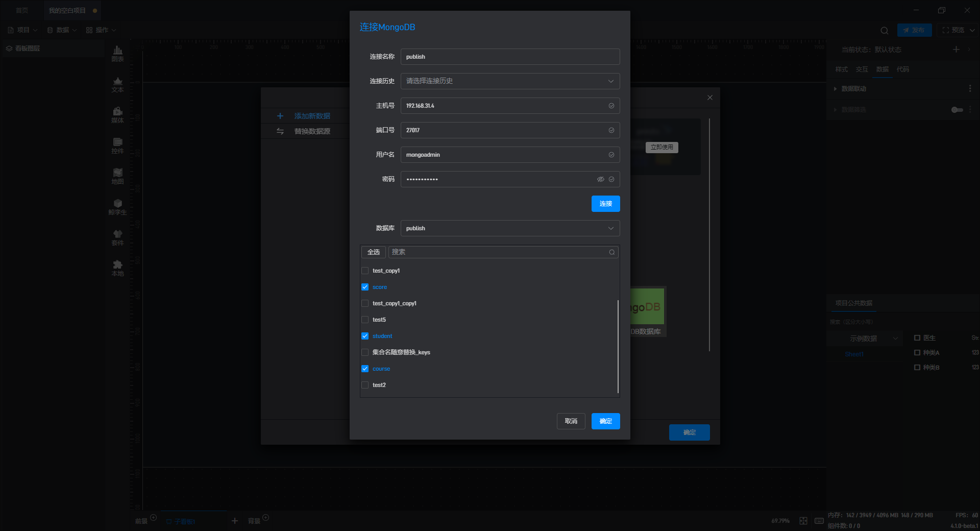Click the fit-to-screen icon near zoom percentage
Screen dimensions: 980x531
click(x=803, y=521)
